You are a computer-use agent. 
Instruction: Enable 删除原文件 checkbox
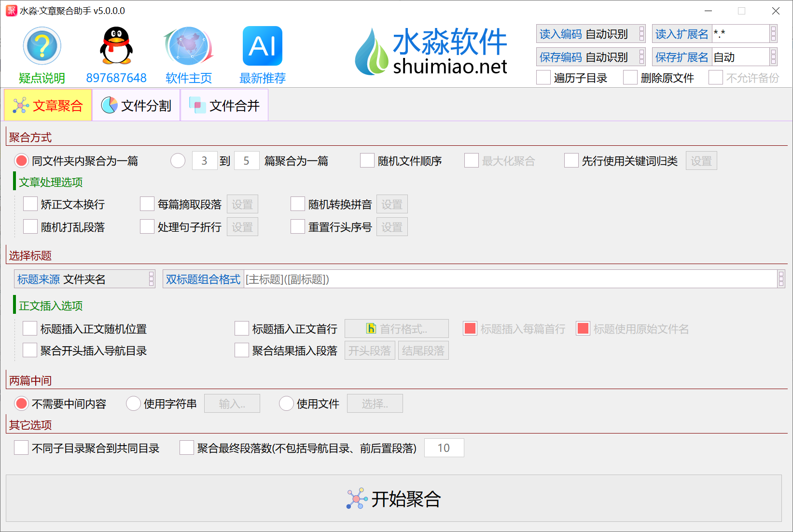click(x=630, y=78)
